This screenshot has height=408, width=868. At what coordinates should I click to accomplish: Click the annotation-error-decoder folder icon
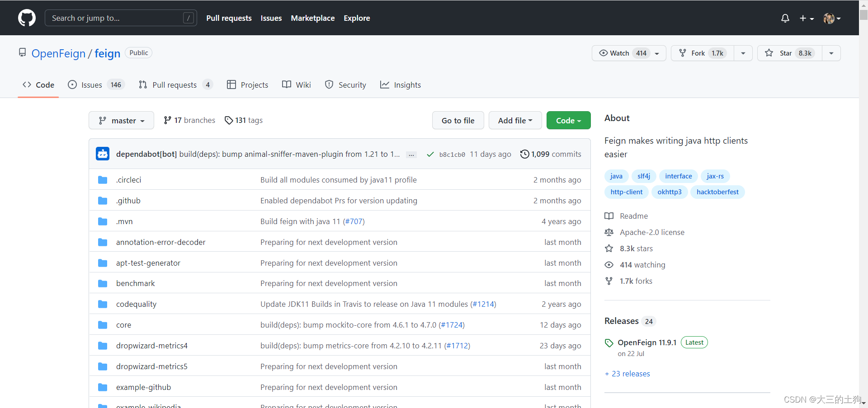tap(103, 242)
